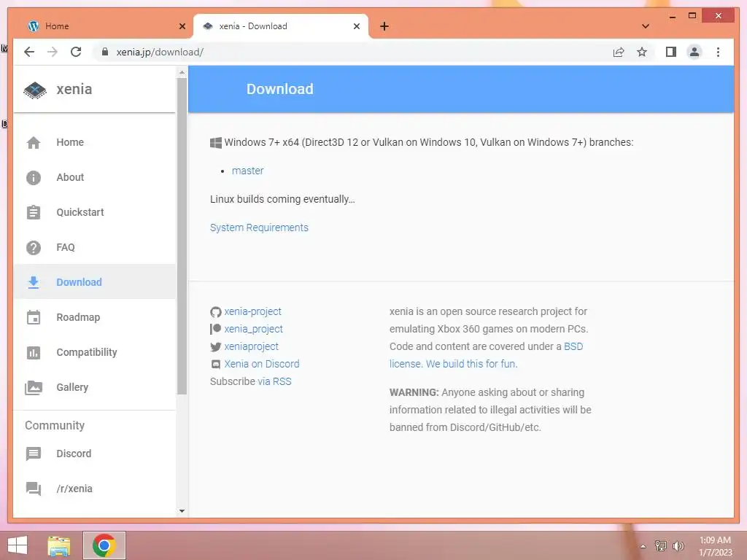Click the Compatibility chart icon
This screenshot has width=747, height=560.
point(34,353)
